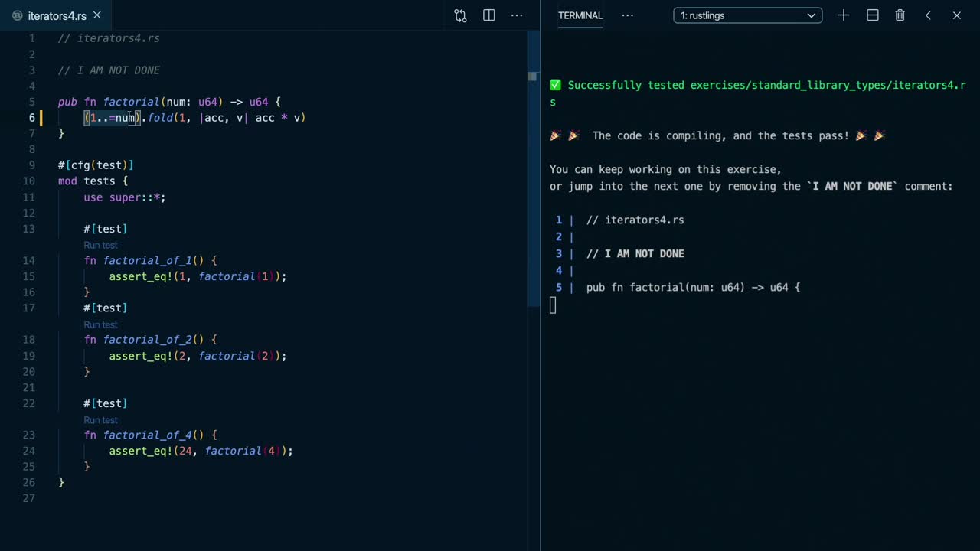Split the editor with the split icon
Image resolution: width=980 pixels, height=551 pixels.
tap(489, 15)
